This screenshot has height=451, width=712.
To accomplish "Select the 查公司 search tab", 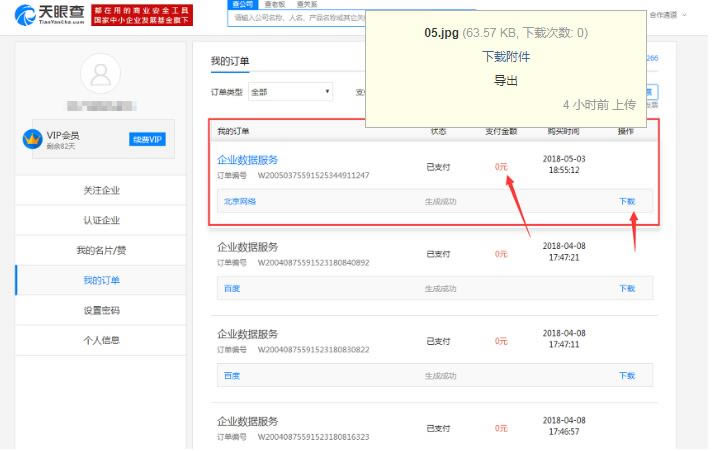I will click(240, 3).
